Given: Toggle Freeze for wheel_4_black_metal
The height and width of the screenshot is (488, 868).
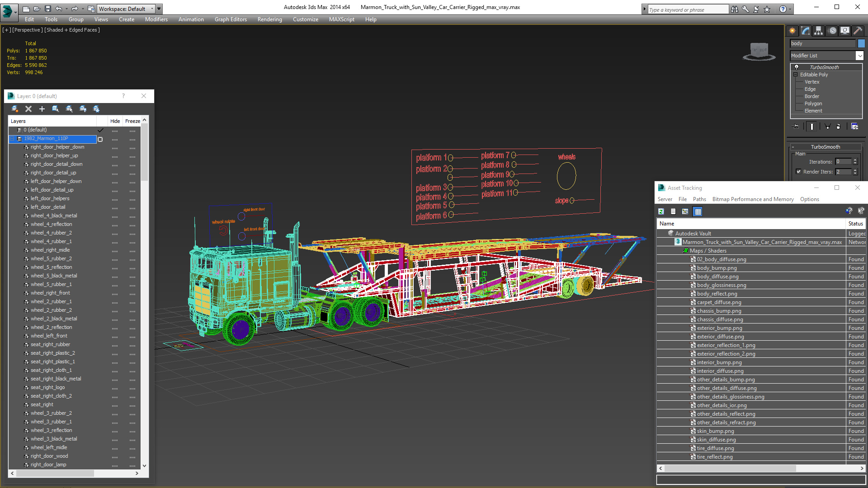Looking at the screenshot, I should (132, 216).
